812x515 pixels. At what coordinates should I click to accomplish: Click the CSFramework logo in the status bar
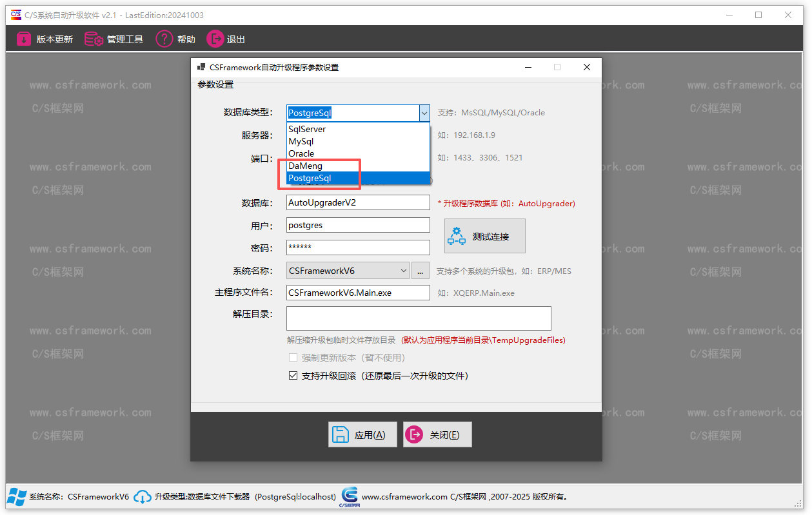[x=349, y=497]
